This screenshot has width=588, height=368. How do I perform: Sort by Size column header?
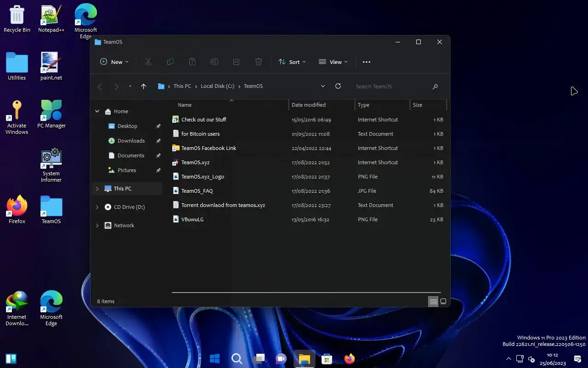(428, 105)
